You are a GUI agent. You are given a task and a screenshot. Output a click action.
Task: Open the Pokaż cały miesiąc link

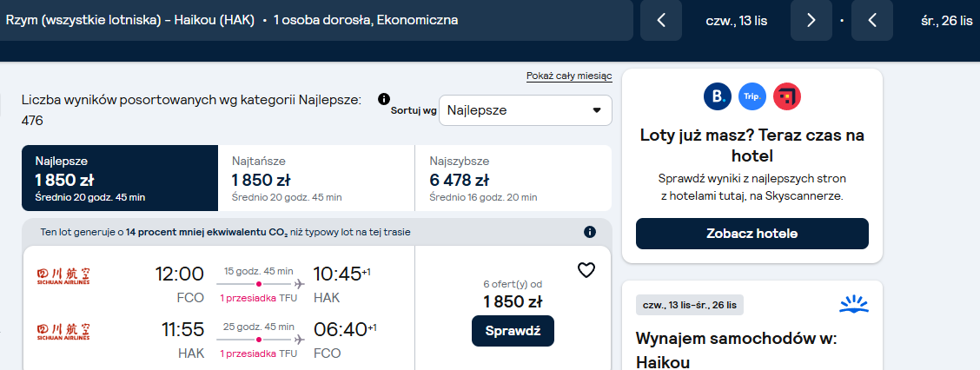pyautogui.click(x=569, y=76)
